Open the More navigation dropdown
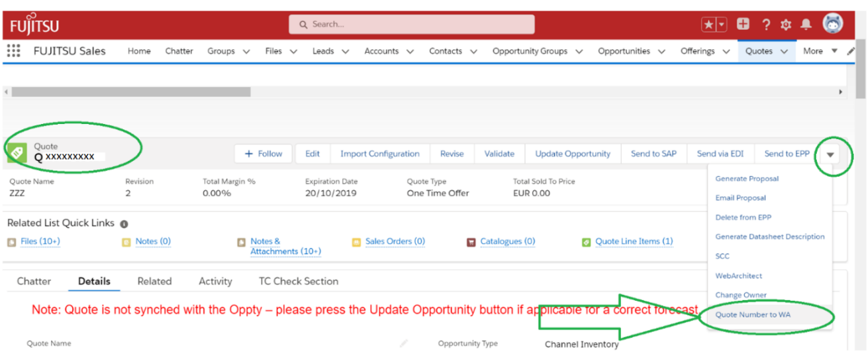 tap(819, 51)
